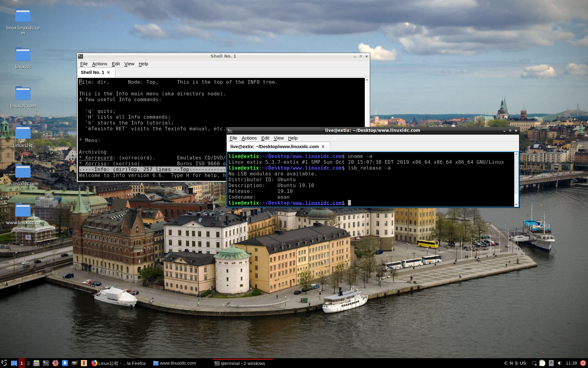
Task: Open View menu in Shell No. 1 window
Action: tap(129, 64)
